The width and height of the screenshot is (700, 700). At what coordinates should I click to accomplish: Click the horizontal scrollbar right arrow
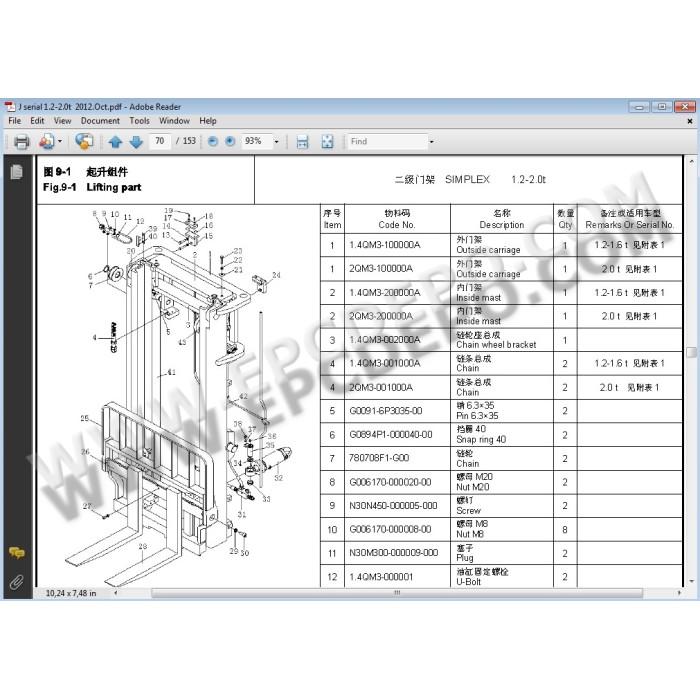pyautogui.click(x=679, y=593)
